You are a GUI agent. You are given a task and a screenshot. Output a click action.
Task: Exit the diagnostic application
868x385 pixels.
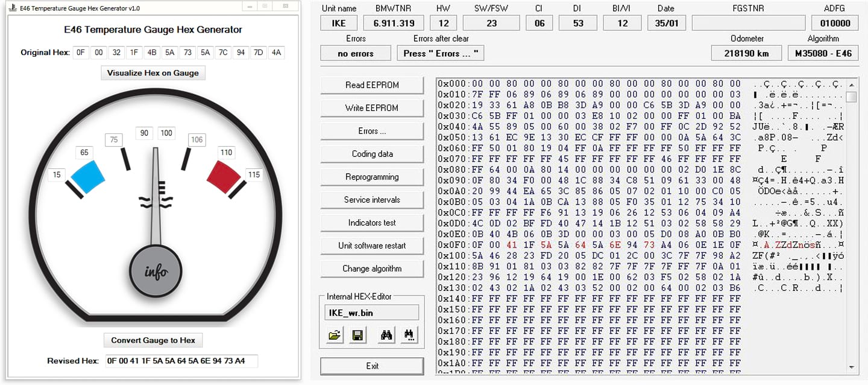point(372,366)
